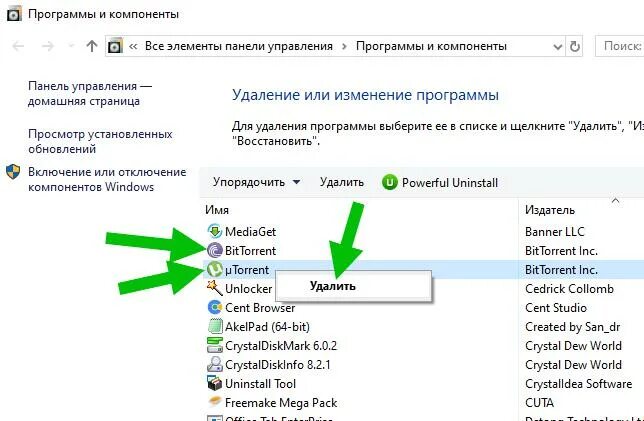This screenshot has height=421, width=644.
Task: Click the Cent Studio publisher cell
Action: pyautogui.click(x=556, y=308)
